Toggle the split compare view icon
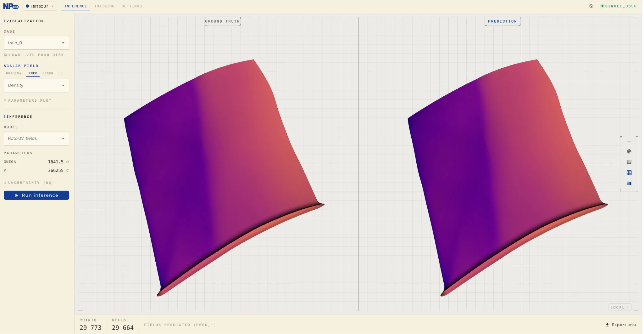 pyautogui.click(x=629, y=183)
